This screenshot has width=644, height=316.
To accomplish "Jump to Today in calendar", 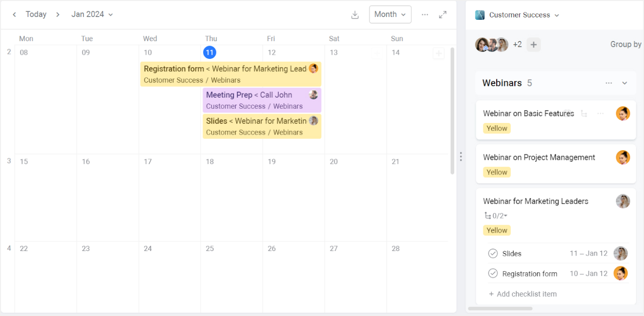I will click(36, 15).
